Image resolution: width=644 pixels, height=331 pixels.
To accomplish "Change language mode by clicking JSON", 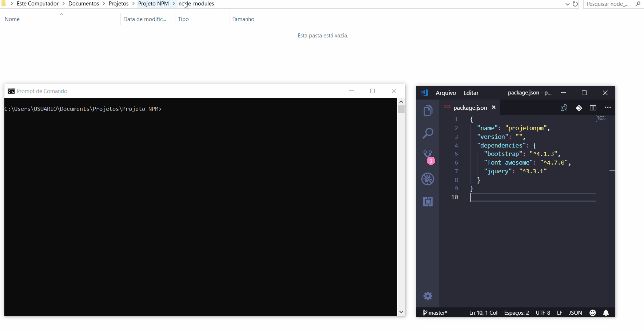I will (575, 312).
